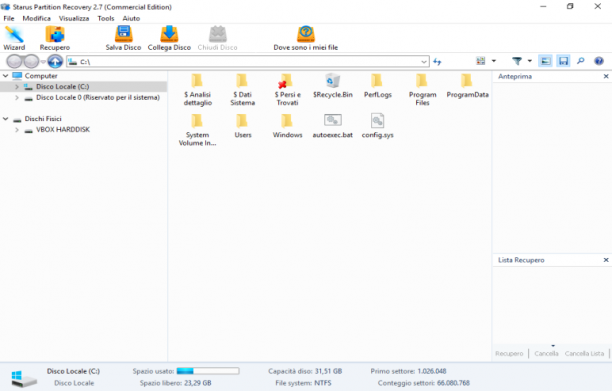Click Collega Disco icon

[x=169, y=38]
